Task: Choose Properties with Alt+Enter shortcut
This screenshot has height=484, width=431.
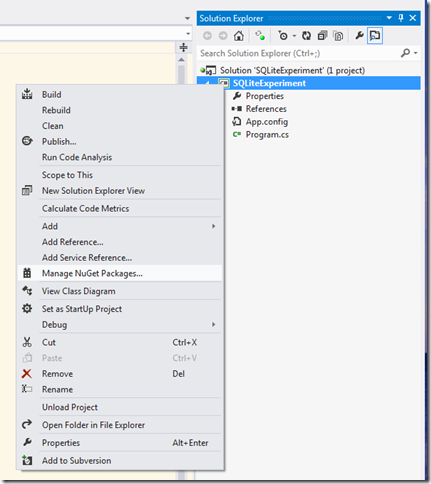Action: coord(120,443)
